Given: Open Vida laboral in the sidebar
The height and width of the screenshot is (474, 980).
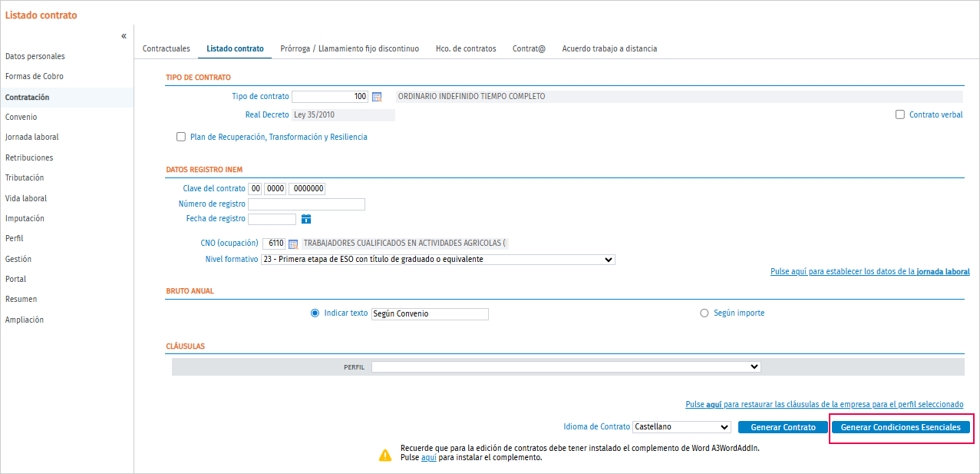Looking at the screenshot, I should click(26, 198).
